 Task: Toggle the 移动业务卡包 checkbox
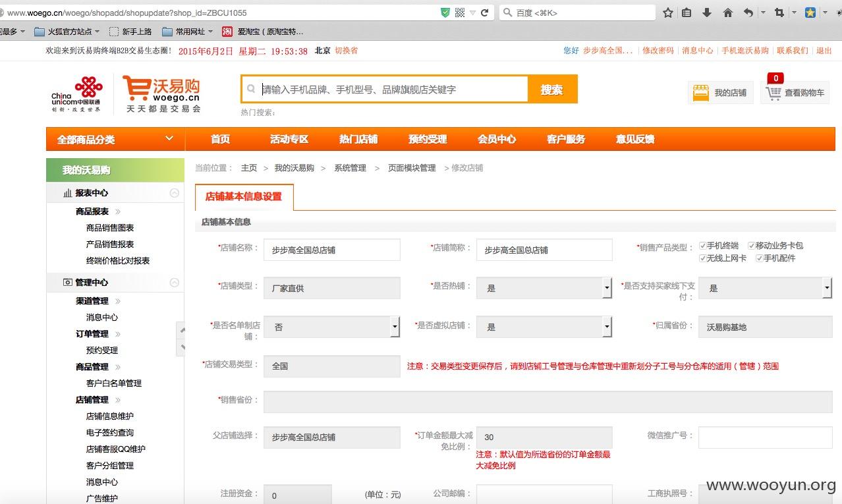point(751,246)
